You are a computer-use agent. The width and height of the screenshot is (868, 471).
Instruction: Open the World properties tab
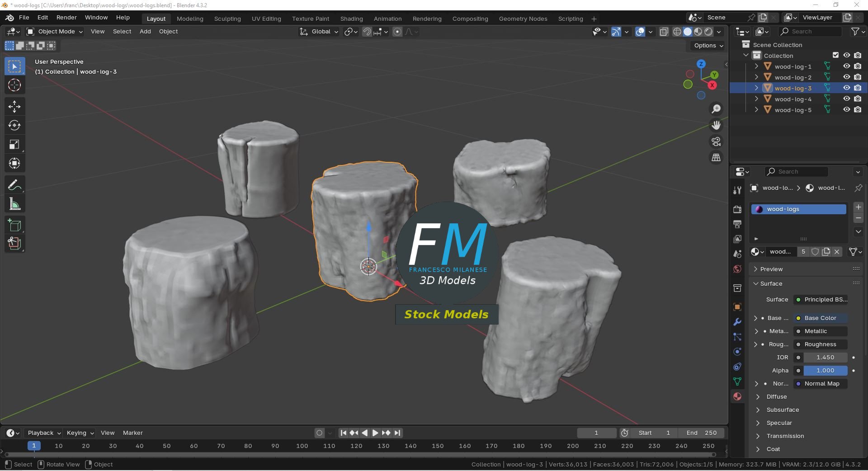tap(737, 269)
